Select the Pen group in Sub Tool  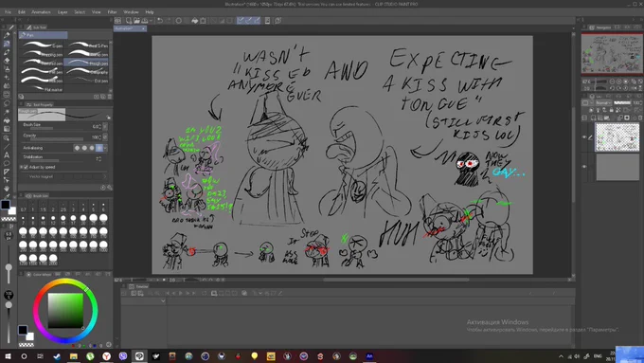44,35
